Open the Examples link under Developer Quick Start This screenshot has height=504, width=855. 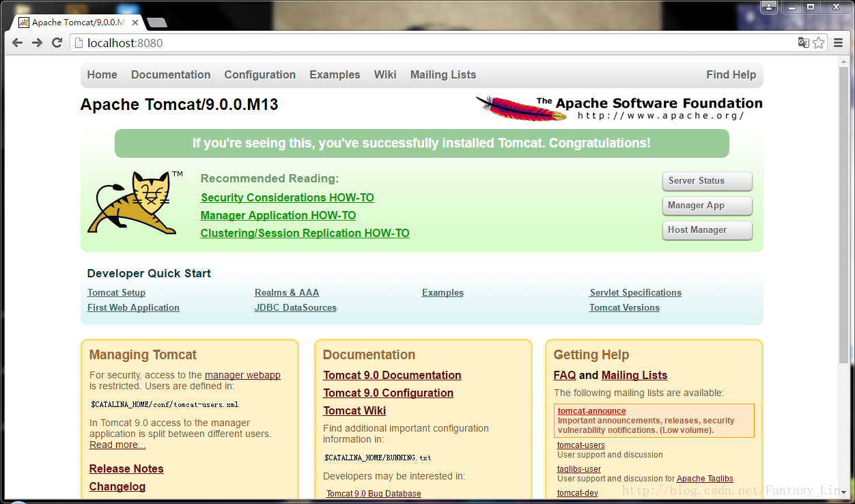443,292
